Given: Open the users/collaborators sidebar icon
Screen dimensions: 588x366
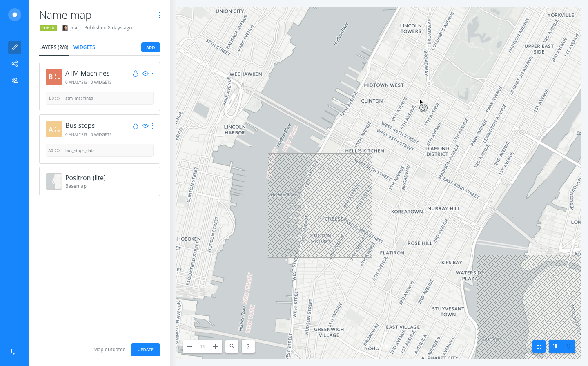Looking at the screenshot, I should [x=15, y=80].
